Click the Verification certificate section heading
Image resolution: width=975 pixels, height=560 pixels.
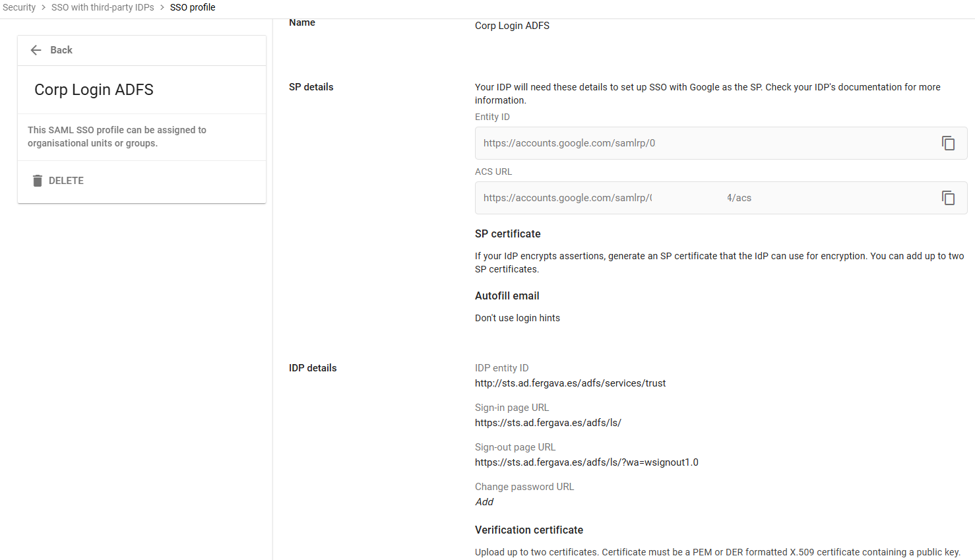[528, 530]
